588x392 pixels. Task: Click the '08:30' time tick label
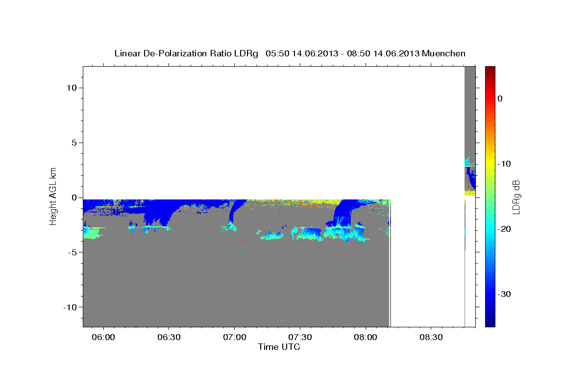(x=431, y=338)
